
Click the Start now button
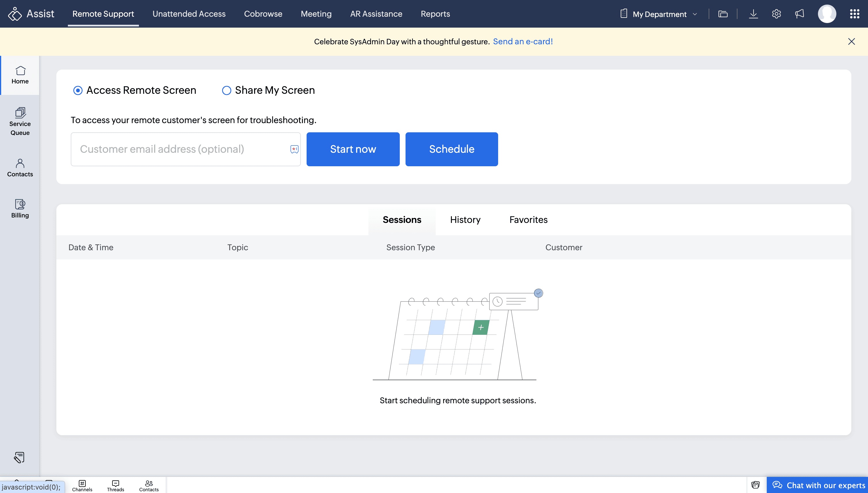click(353, 149)
